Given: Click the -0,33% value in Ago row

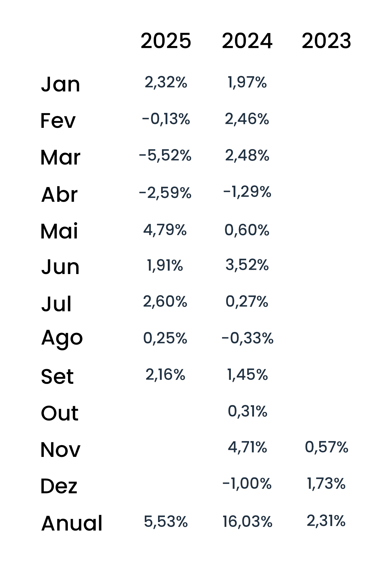Looking at the screenshot, I should [248, 338].
